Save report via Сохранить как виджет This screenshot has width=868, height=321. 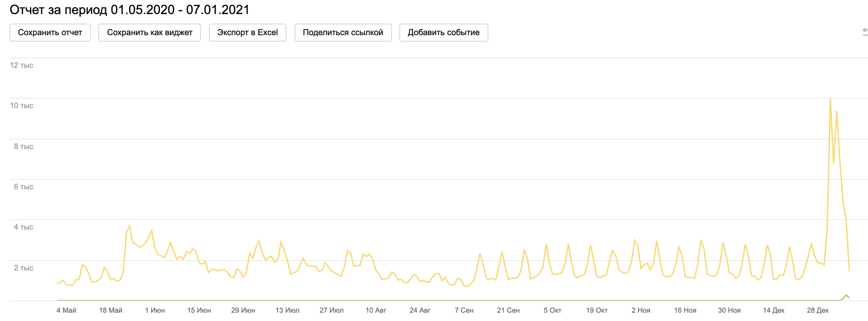coord(150,33)
